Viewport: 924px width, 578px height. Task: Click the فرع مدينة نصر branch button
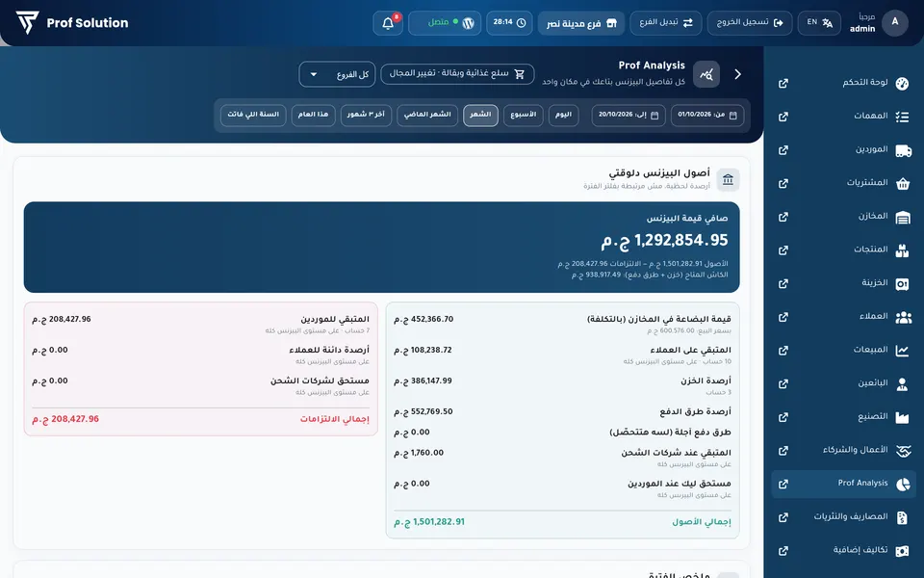point(581,23)
